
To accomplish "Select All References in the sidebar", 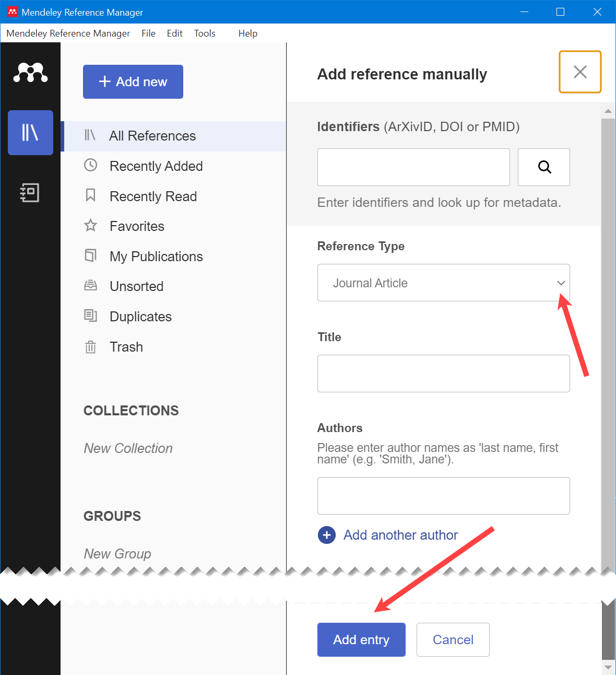I will coord(174,136).
